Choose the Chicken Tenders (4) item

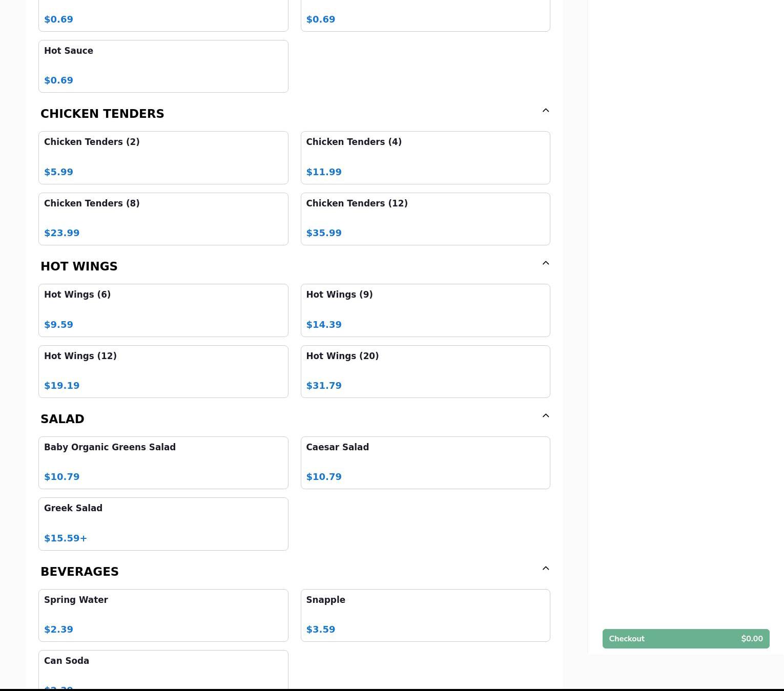pyautogui.click(x=425, y=158)
